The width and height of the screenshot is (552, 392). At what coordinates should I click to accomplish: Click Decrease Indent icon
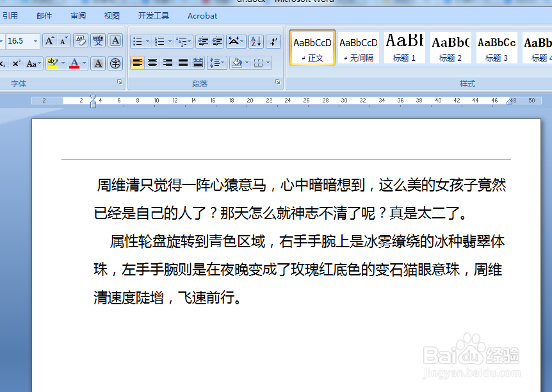click(x=203, y=42)
